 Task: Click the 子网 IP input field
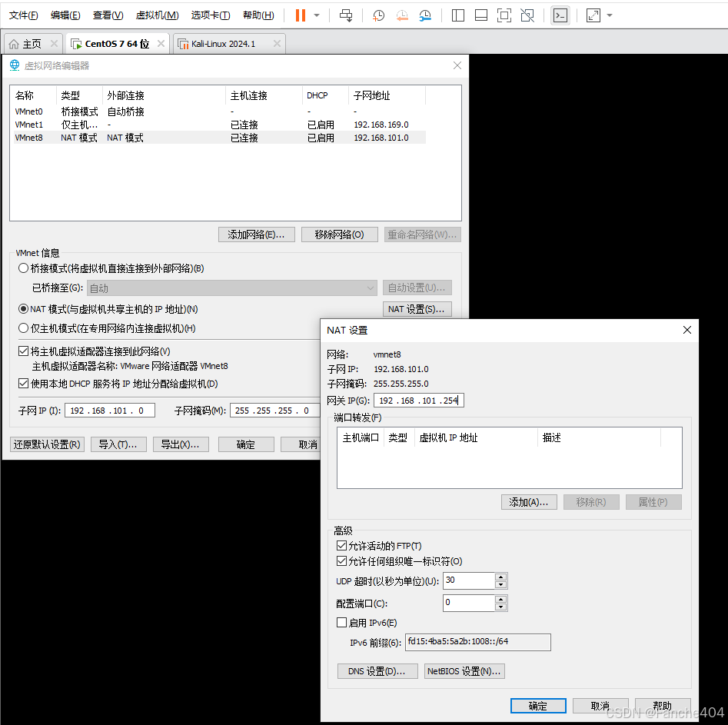(110, 411)
